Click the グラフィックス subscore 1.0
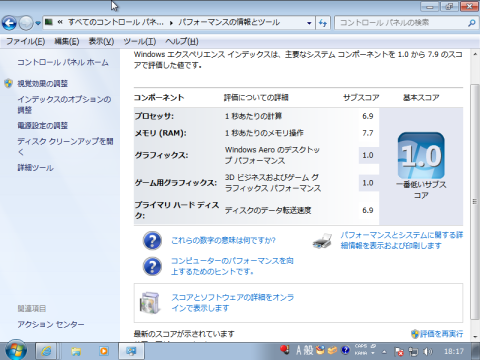 point(368,155)
